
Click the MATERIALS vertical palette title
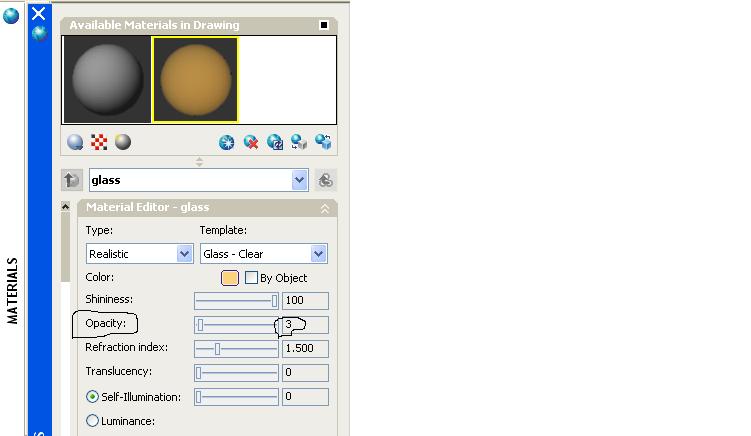[x=12, y=291]
